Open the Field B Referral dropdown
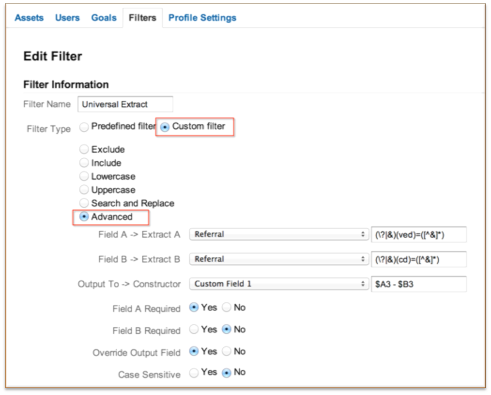 pos(279,259)
